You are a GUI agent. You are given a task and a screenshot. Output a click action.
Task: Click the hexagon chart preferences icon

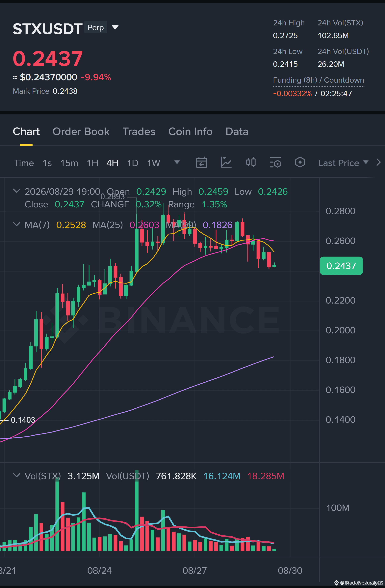pyautogui.click(x=300, y=162)
